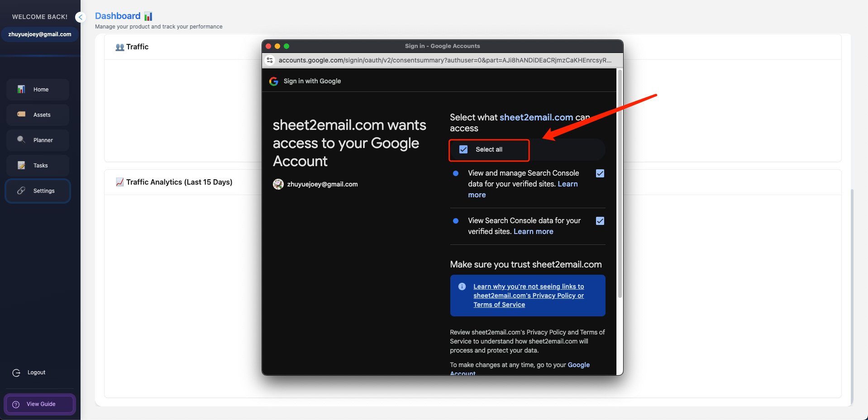The width and height of the screenshot is (868, 420).
Task: Open Learn more for manage Search Console
Action: [x=523, y=189]
